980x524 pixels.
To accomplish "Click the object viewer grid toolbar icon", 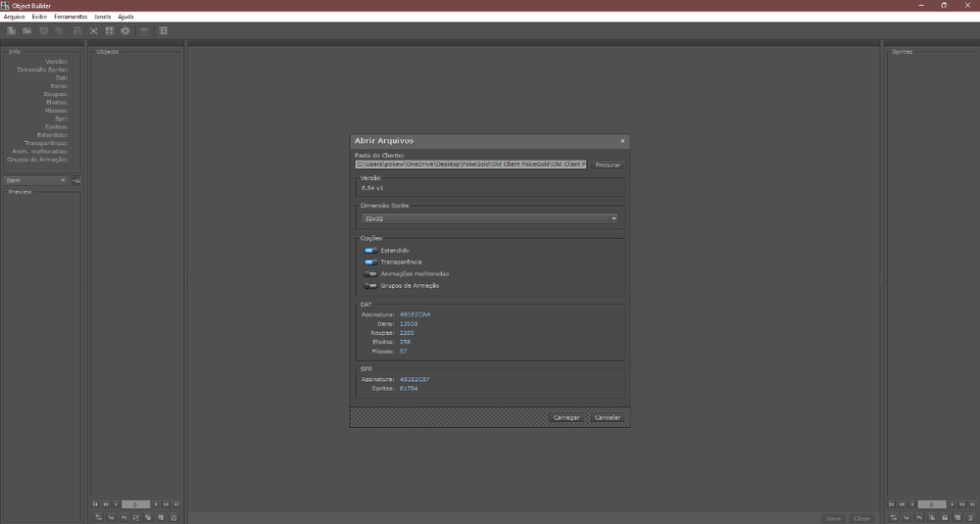I will (109, 31).
